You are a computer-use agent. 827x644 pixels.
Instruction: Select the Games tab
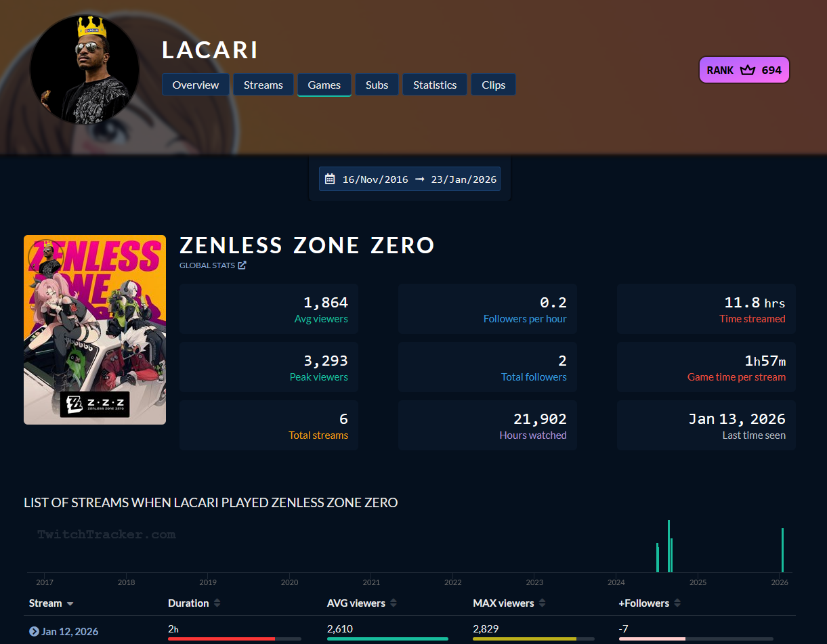(324, 85)
